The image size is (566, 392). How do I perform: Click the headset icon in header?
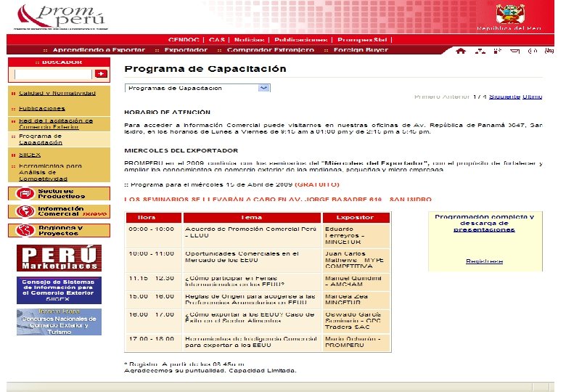pyautogui.click(x=533, y=51)
